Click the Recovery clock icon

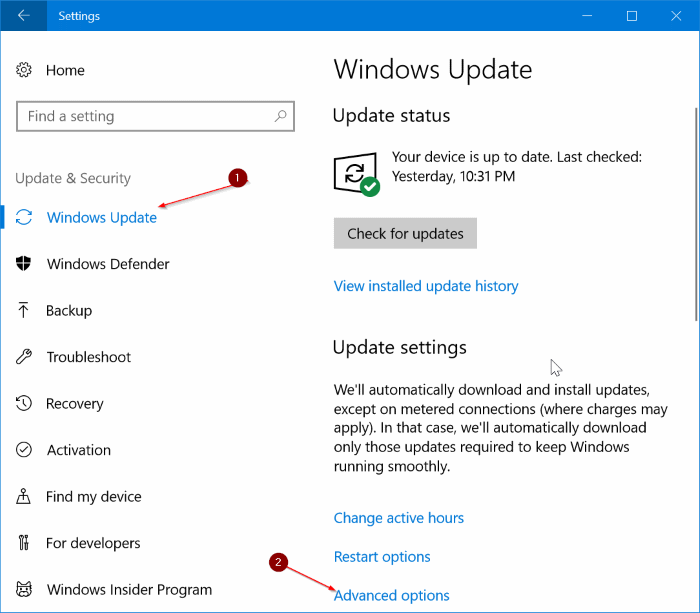click(x=24, y=403)
